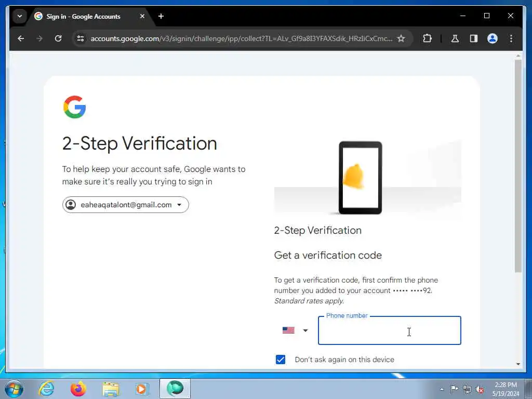
Task: Click the vertical scrollbar thumb
Action: 518,166
